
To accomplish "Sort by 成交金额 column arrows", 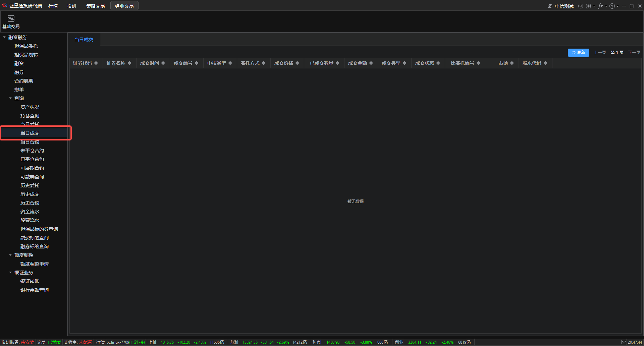I will point(371,63).
